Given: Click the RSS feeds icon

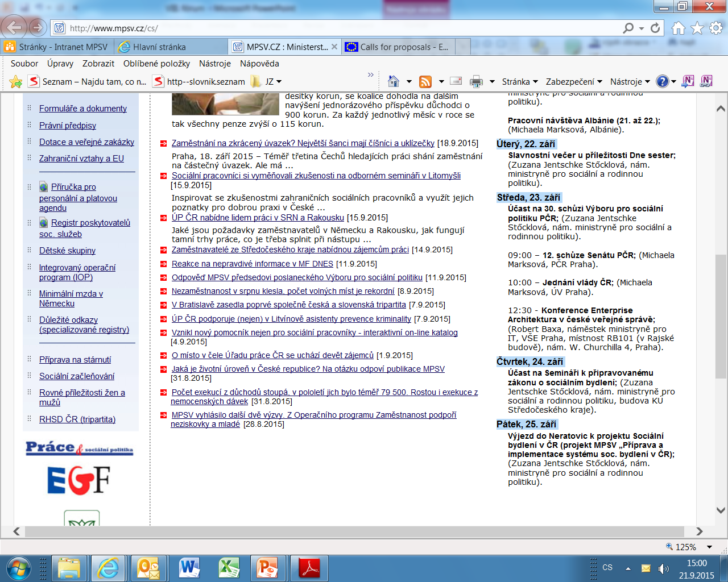Looking at the screenshot, I should 425,82.
